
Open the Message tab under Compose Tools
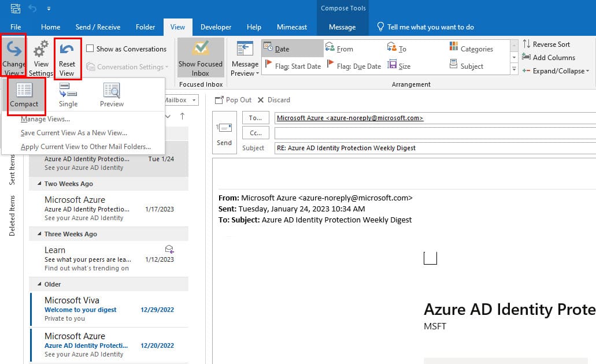click(x=343, y=27)
